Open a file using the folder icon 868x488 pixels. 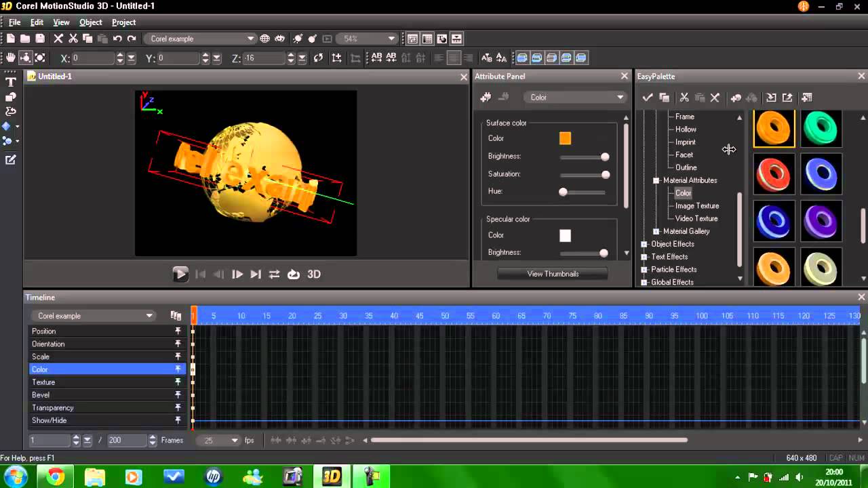pyautogui.click(x=25, y=39)
